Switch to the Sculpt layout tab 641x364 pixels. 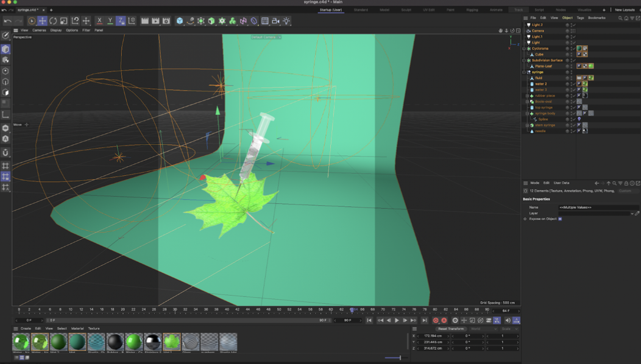click(x=406, y=10)
